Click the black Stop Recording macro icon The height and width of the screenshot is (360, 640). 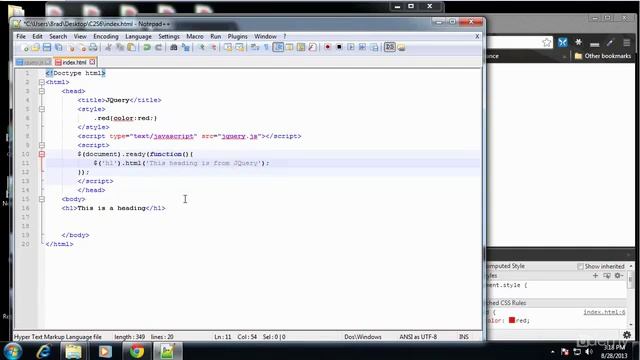click(339, 47)
